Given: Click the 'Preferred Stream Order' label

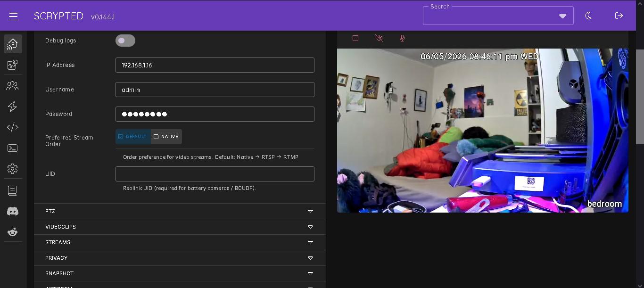Looking at the screenshot, I should coord(69,141).
